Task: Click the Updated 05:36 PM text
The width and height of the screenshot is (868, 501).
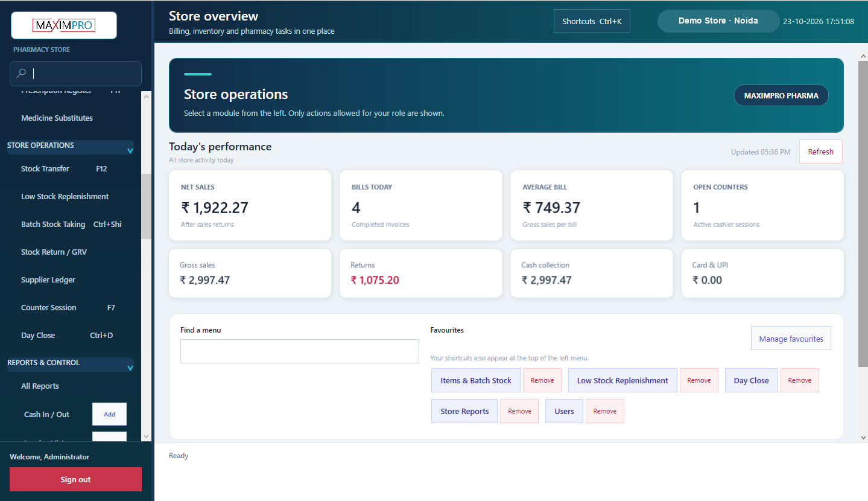Action: coord(761,152)
